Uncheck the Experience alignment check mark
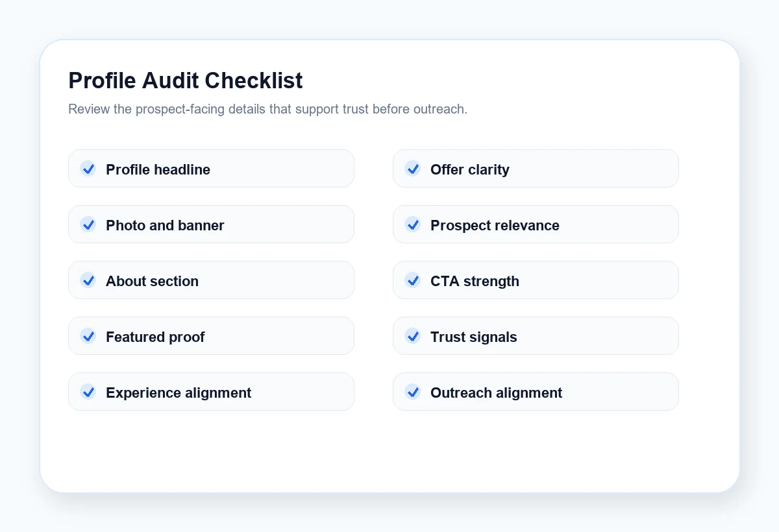 point(88,392)
